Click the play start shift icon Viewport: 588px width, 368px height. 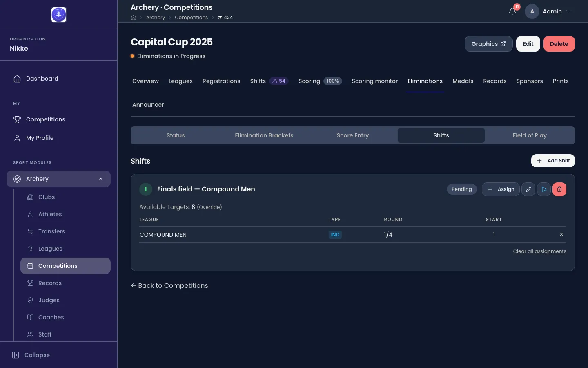point(544,189)
